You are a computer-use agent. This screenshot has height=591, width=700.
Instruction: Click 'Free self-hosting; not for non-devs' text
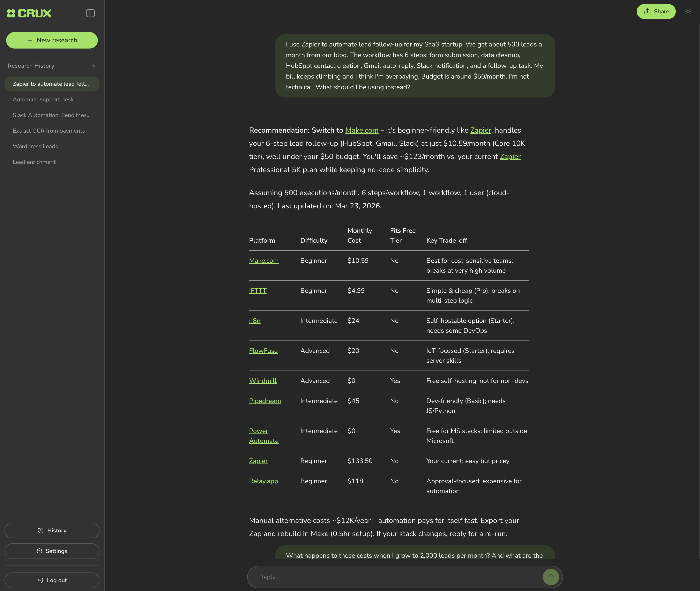477,381
